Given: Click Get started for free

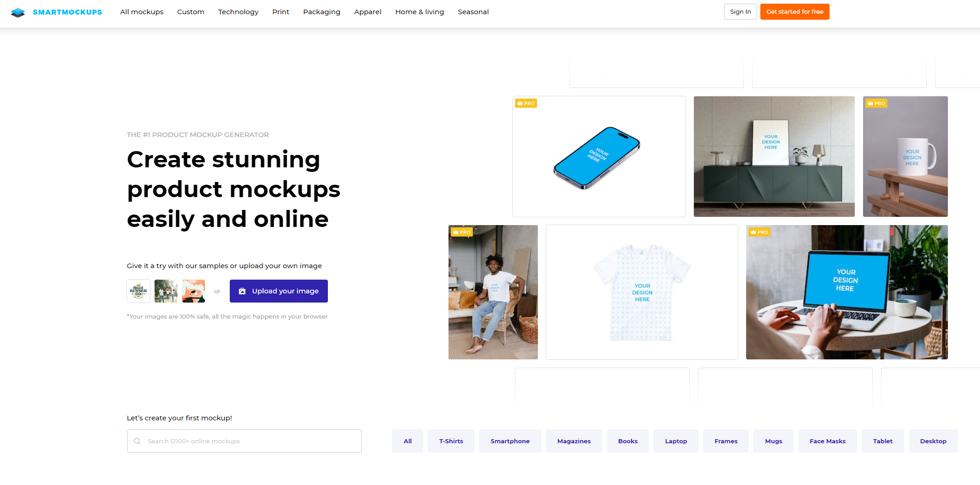Looking at the screenshot, I should coord(795,12).
